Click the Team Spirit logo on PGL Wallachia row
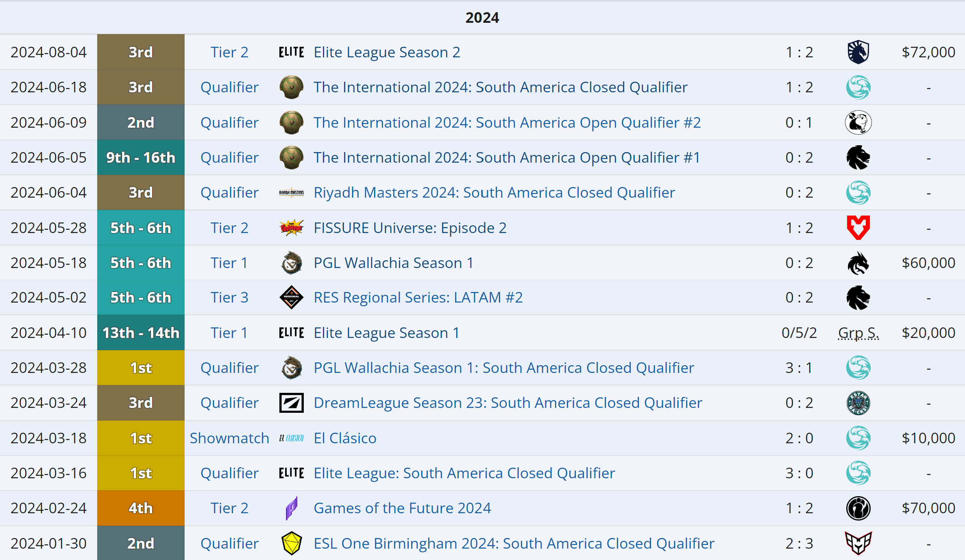 point(859,263)
